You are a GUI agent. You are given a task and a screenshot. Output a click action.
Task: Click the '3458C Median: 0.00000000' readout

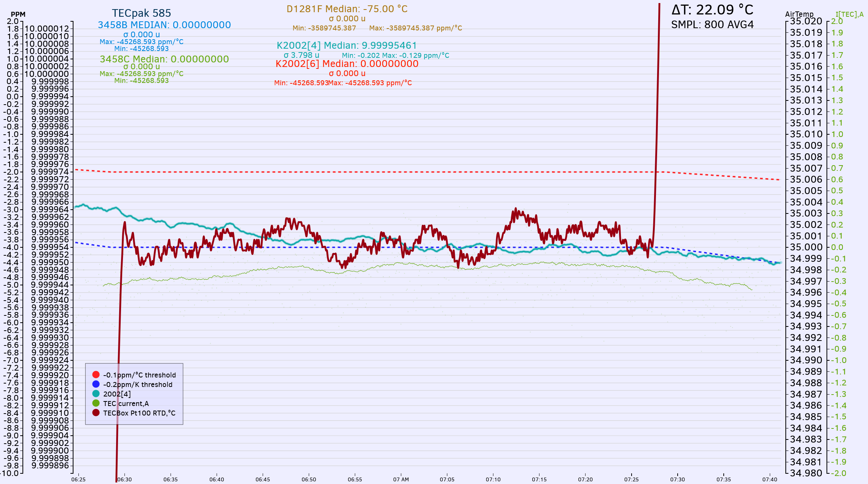pyautogui.click(x=164, y=59)
